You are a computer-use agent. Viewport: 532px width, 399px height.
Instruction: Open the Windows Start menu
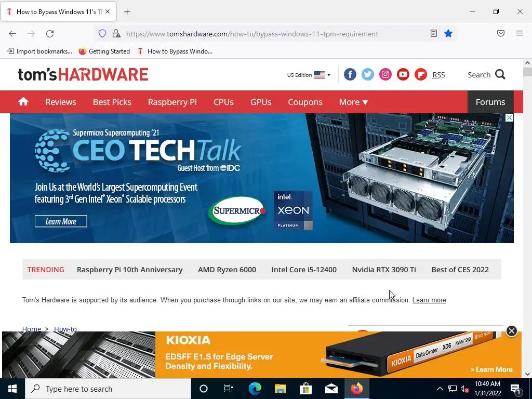click(12, 389)
